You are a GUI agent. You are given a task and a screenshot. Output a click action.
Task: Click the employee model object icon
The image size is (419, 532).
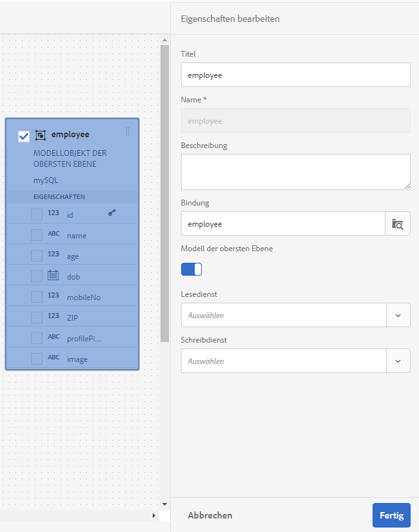tap(41, 135)
